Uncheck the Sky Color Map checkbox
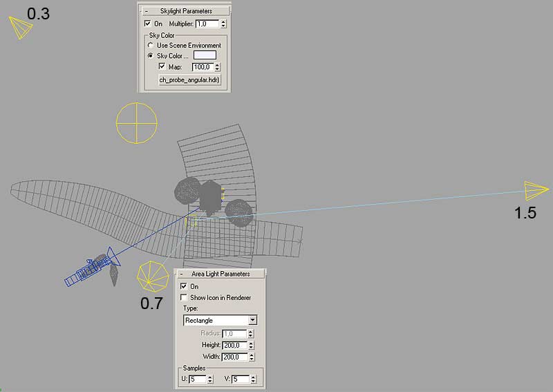553x392 pixels. coord(162,67)
